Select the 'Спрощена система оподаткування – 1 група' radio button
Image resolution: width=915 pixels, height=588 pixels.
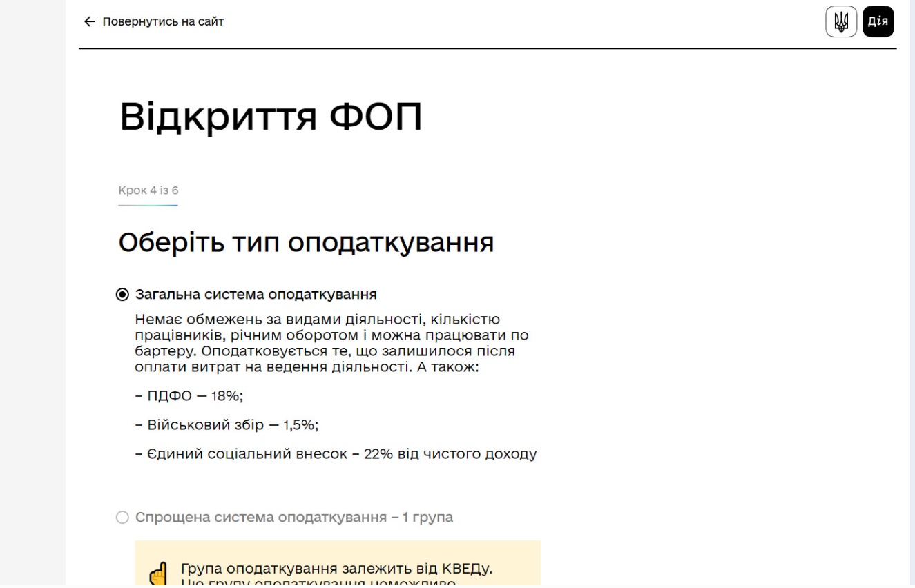tap(122, 518)
